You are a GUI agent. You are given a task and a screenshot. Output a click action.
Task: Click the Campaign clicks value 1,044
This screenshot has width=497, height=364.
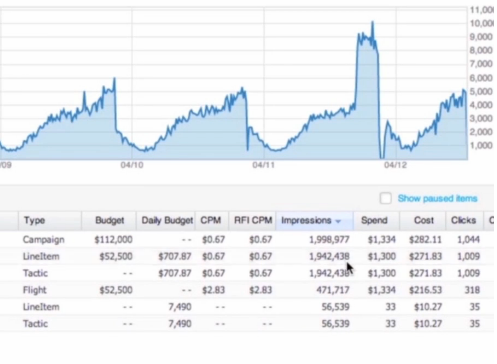468,240
